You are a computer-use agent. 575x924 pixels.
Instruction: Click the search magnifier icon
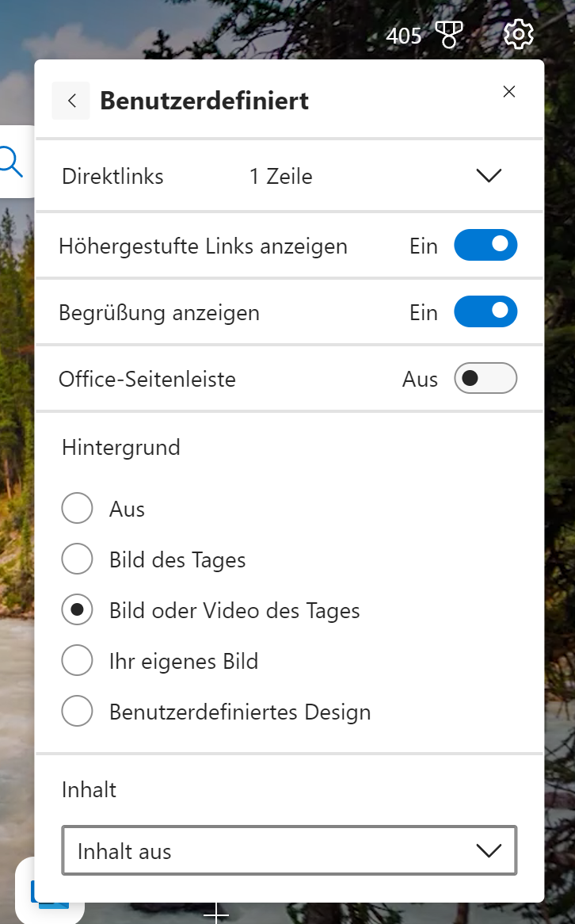10,162
